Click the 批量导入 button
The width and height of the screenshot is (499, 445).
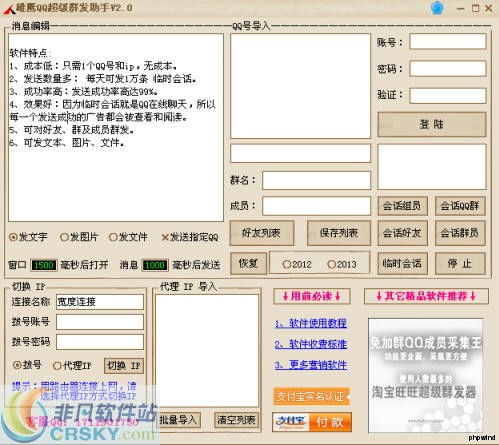pos(178,420)
